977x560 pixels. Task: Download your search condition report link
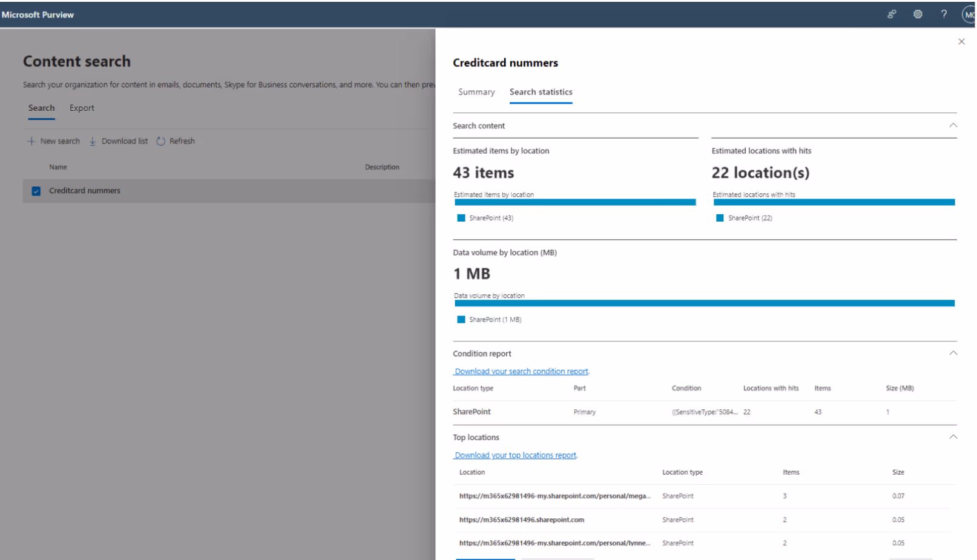coord(521,371)
